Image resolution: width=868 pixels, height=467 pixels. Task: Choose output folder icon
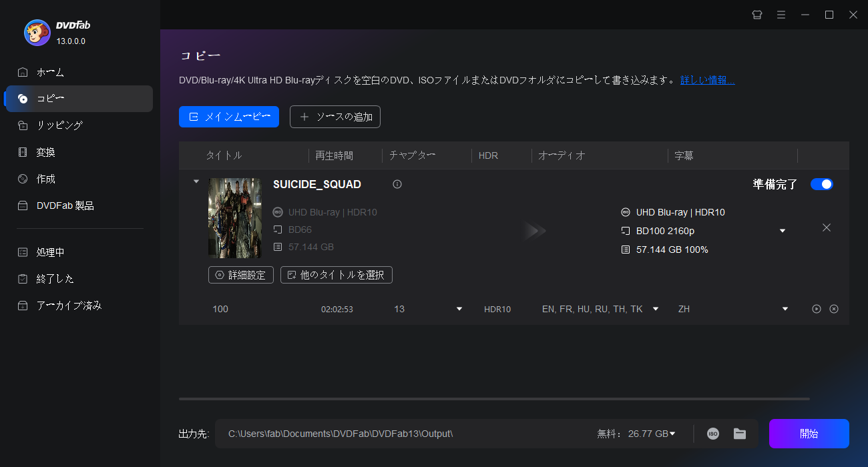click(x=740, y=434)
